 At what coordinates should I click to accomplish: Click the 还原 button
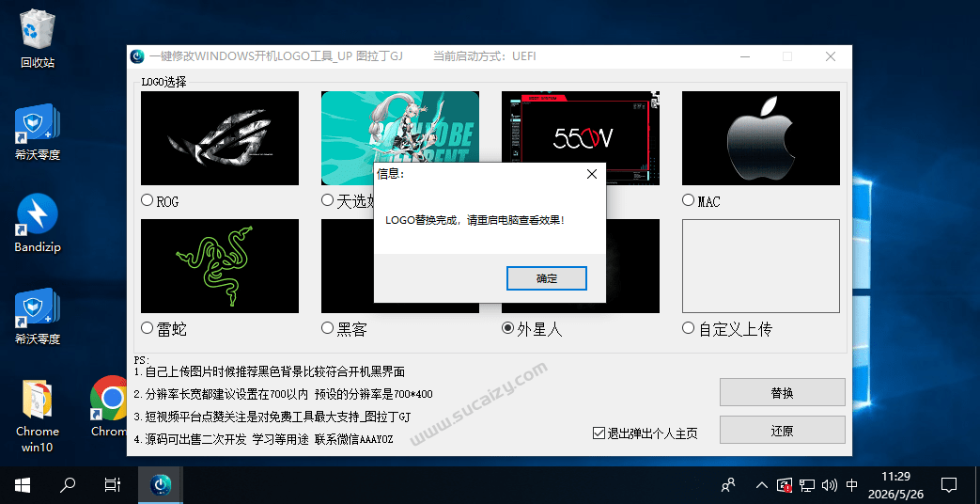[782, 431]
